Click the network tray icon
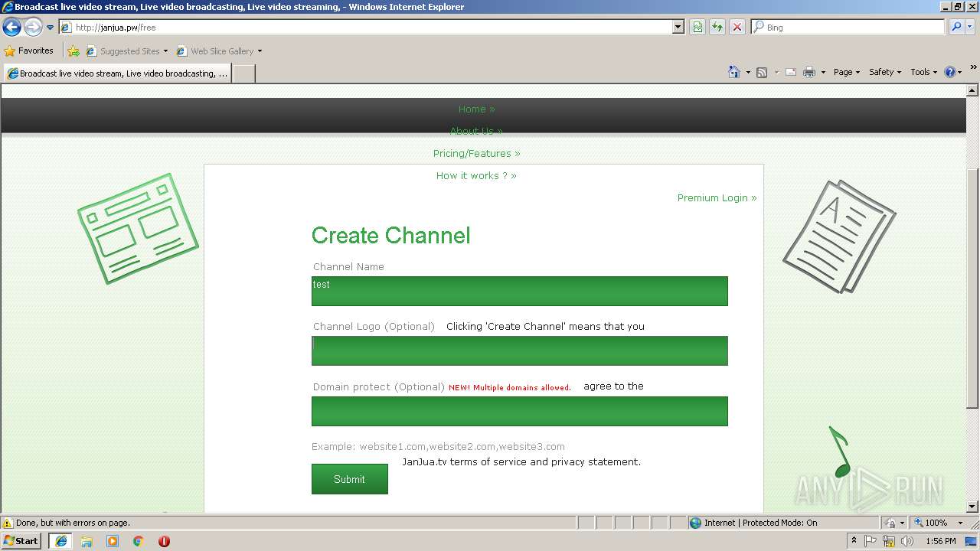Viewport: 980px width, 551px height. click(889, 541)
